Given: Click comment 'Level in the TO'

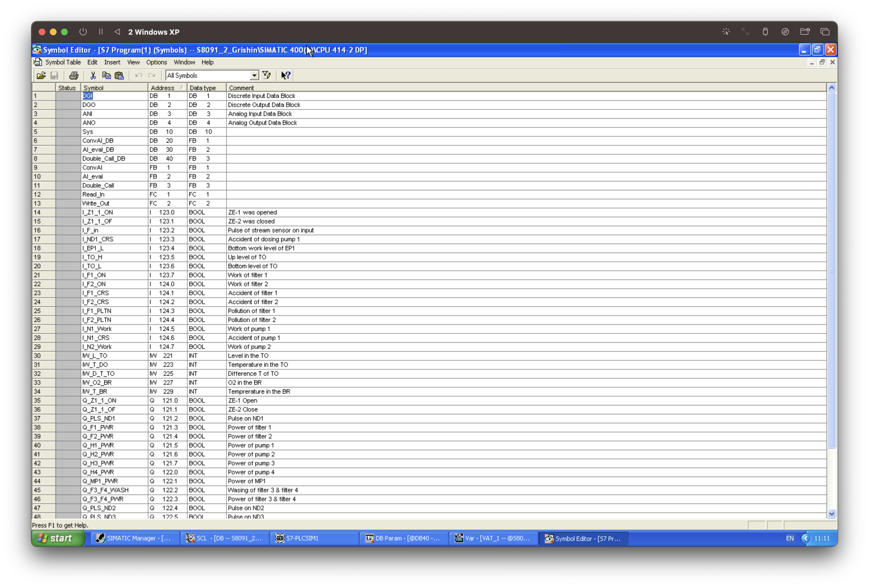Looking at the screenshot, I should point(248,356).
